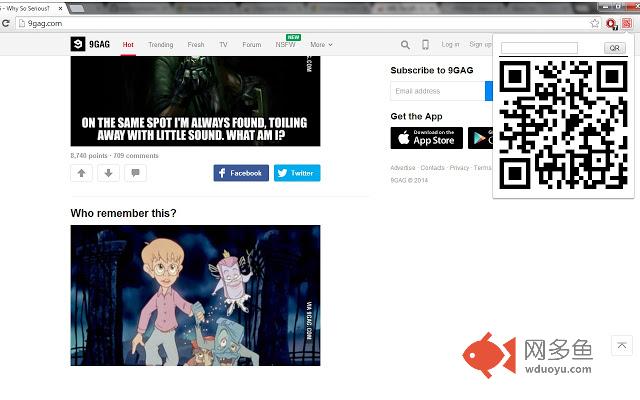Click the Google Play download button
This screenshot has width=640, height=400.
tap(480, 138)
